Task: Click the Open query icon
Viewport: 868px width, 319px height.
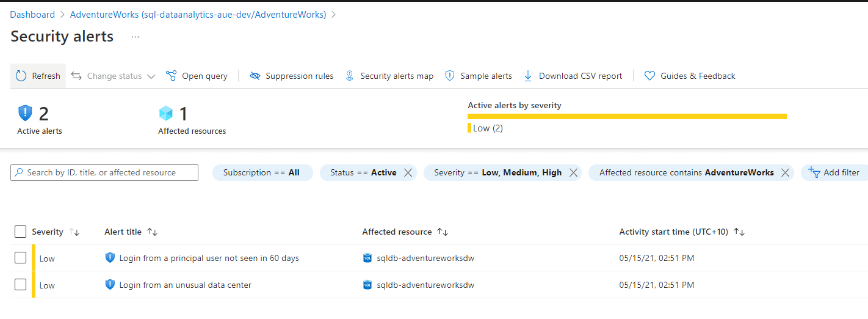Action: click(x=171, y=76)
